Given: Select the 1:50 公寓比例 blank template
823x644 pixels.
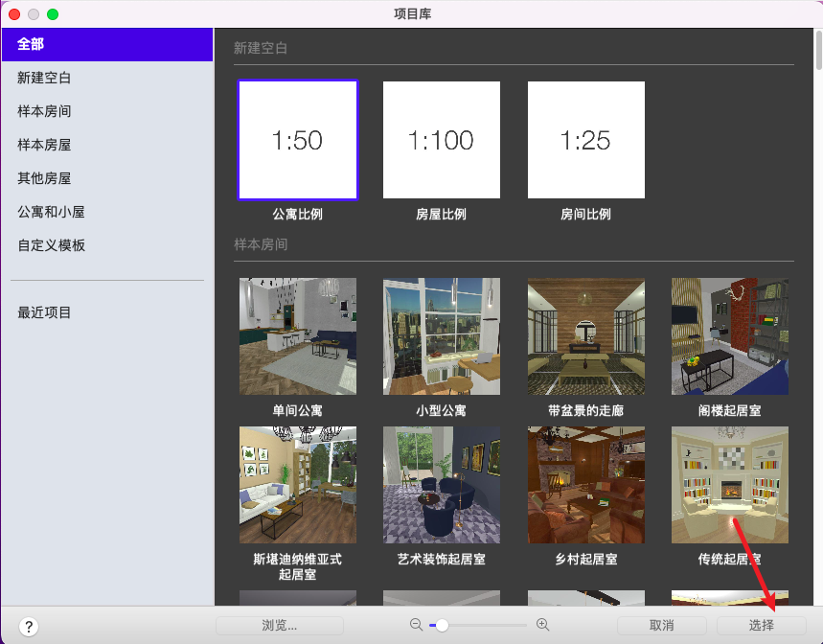Looking at the screenshot, I should (x=298, y=140).
